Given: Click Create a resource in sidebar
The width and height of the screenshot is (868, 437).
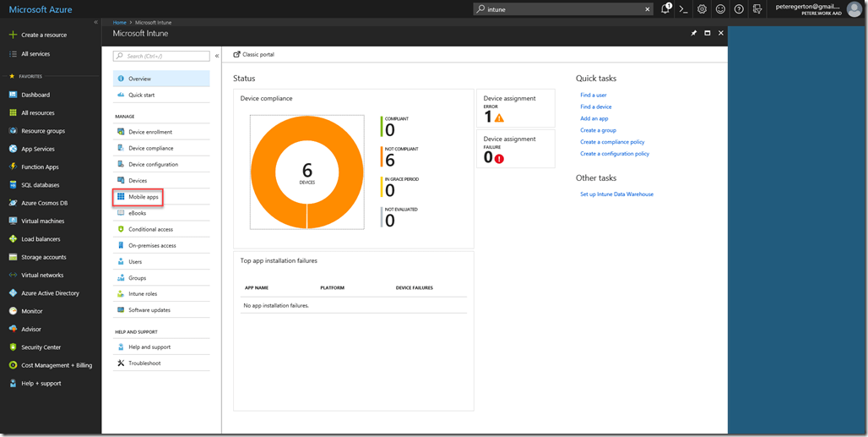Looking at the screenshot, I should click(44, 35).
